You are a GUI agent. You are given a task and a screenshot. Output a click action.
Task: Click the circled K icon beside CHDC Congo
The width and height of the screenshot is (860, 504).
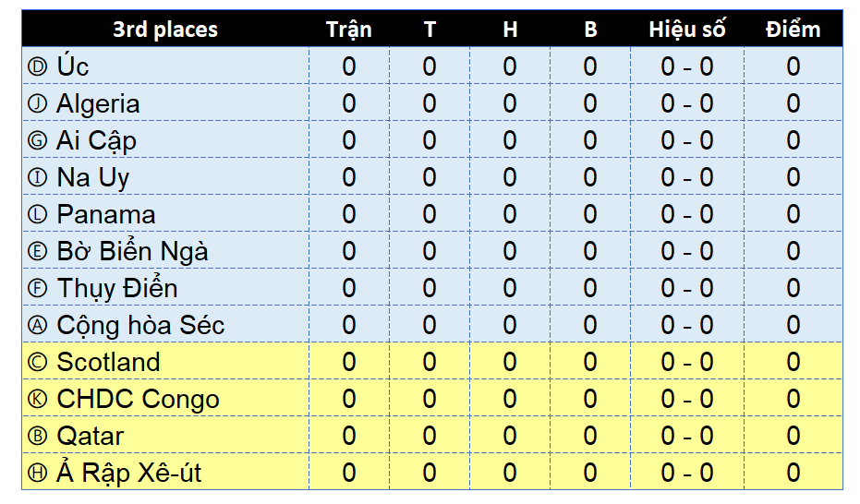[x=37, y=399]
